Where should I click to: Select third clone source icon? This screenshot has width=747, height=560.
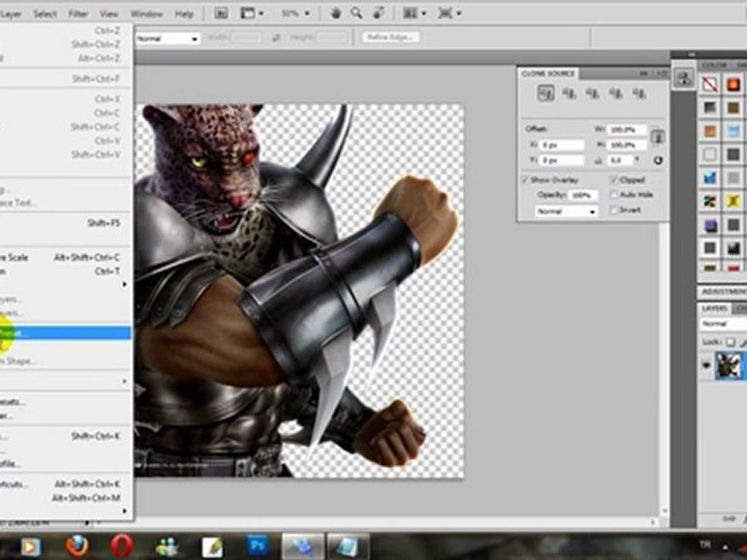592,93
